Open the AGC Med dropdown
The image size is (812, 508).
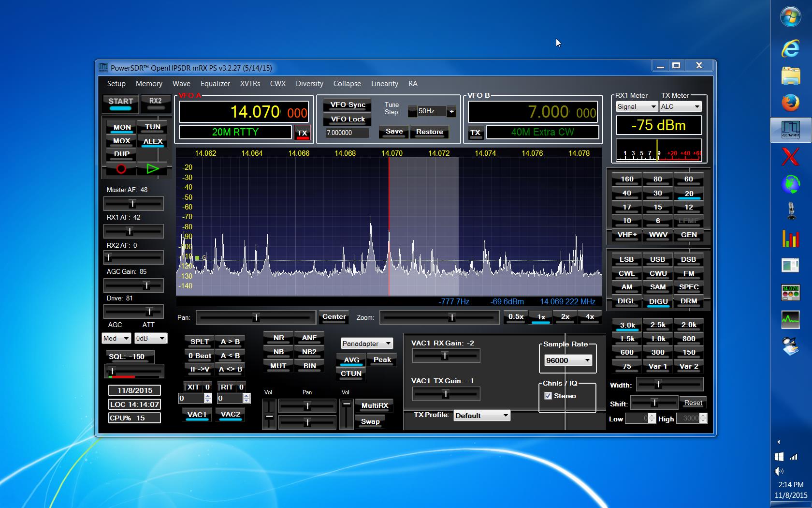(x=116, y=338)
